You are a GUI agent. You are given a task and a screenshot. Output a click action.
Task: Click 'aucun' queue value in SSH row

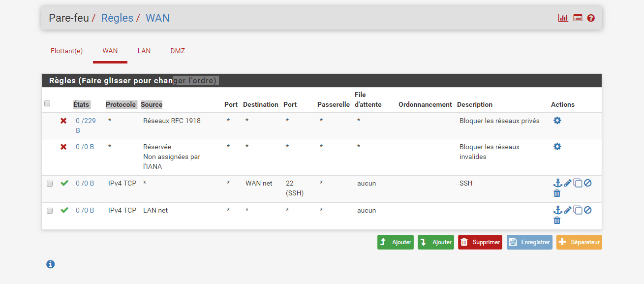pyautogui.click(x=367, y=183)
